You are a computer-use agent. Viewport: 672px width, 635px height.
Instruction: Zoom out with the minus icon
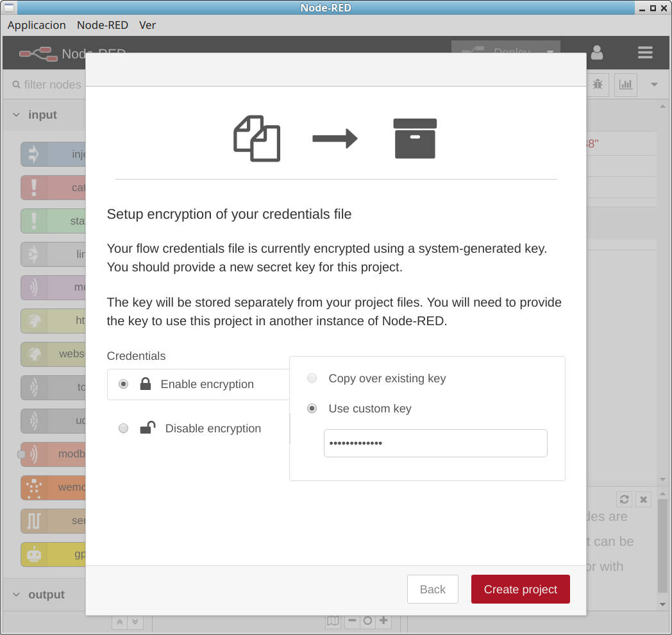tap(352, 621)
